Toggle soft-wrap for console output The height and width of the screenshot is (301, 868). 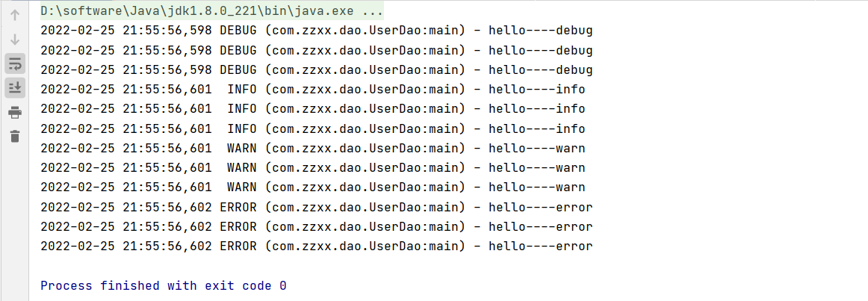tap(15, 63)
